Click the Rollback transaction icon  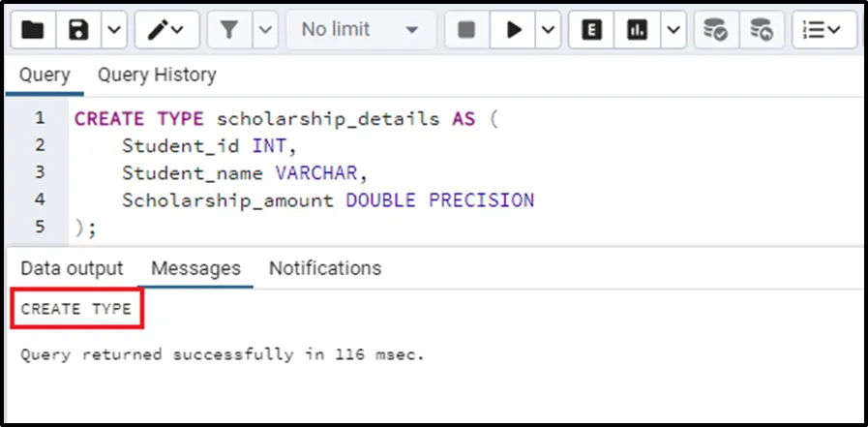(763, 30)
